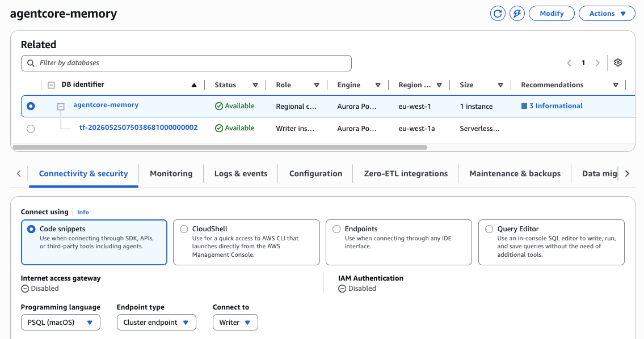Click search magnifier in filter box
This screenshot has width=644, height=339.
click(31, 63)
